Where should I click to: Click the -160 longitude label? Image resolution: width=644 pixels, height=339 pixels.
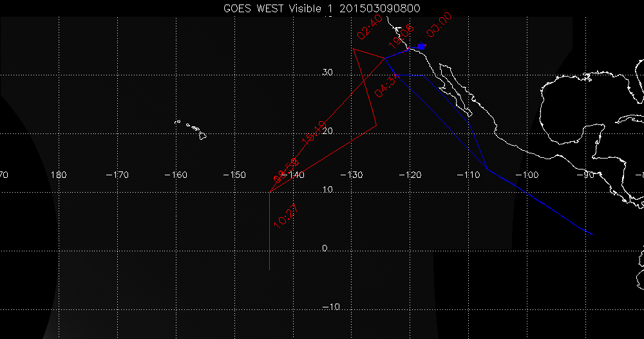coord(176,175)
